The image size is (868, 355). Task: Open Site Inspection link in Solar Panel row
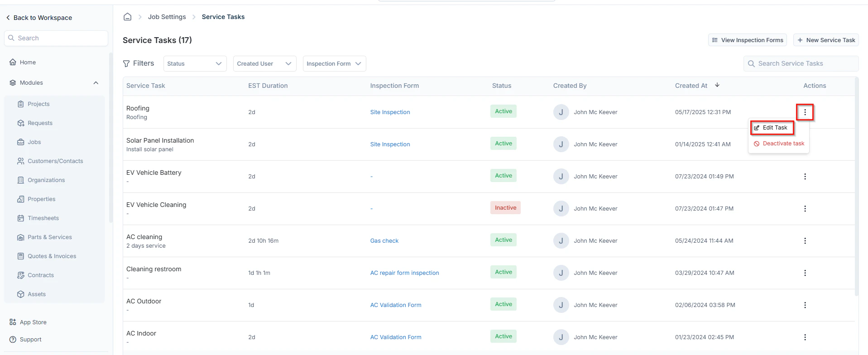coord(390,144)
